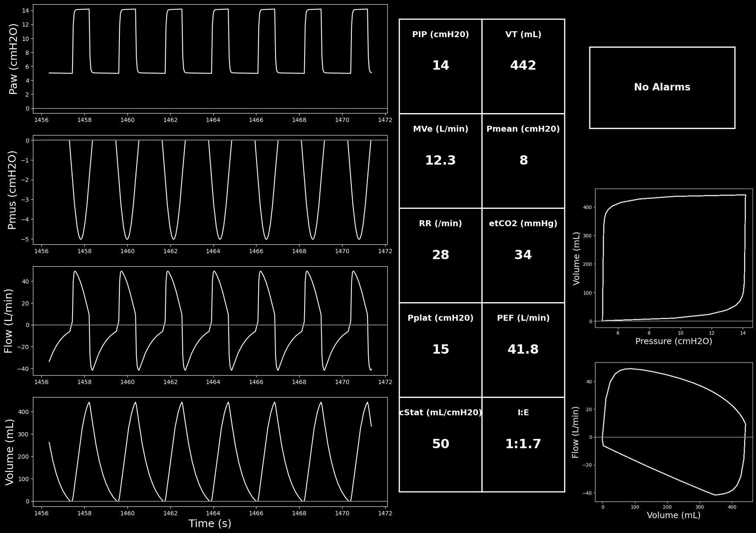Click the cStat (mL/cmH2O) compliance tile

pyautogui.click(x=440, y=444)
